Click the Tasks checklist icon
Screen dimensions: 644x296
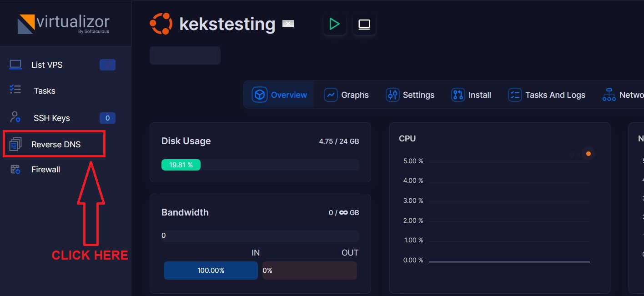[x=15, y=90]
